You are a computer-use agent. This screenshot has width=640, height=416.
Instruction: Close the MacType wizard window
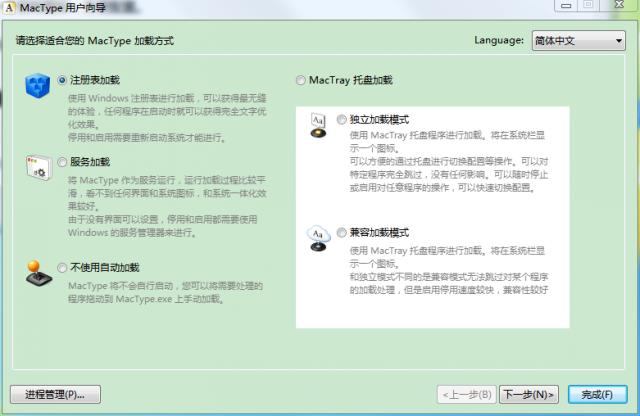tap(619, 5)
